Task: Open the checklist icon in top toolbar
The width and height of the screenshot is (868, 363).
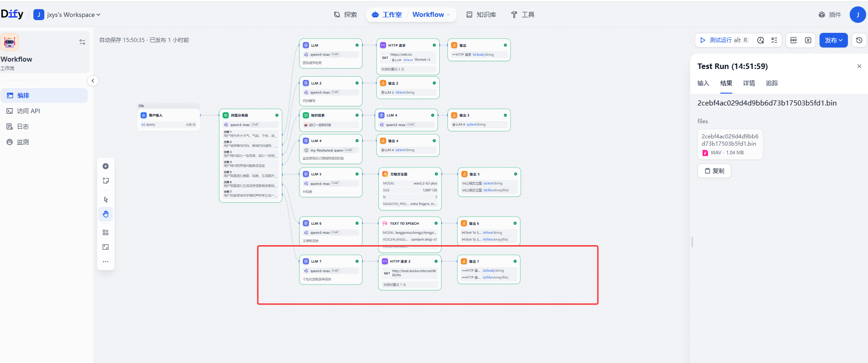Action: [774, 40]
